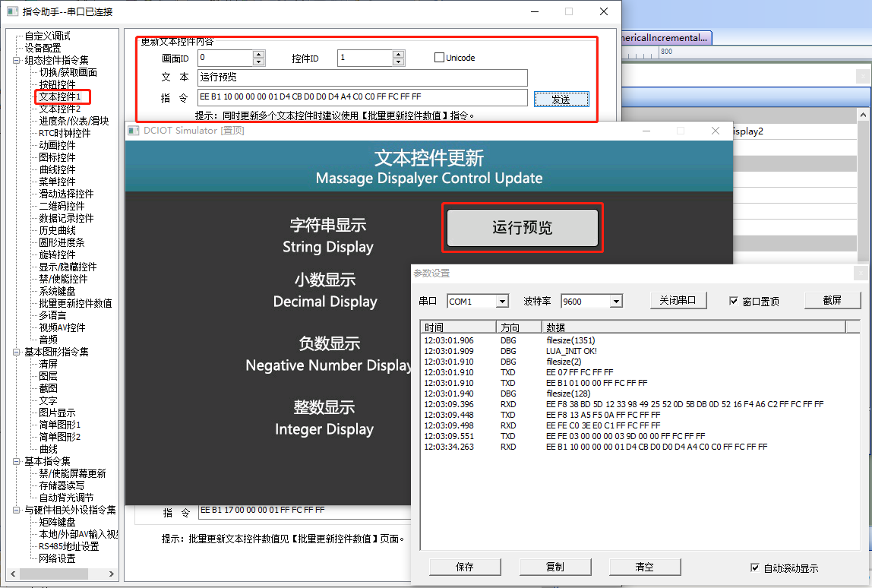Click the lower 指令 field EE B1 17
Image resolution: width=872 pixels, height=588 pixels.
coord(305,511)
